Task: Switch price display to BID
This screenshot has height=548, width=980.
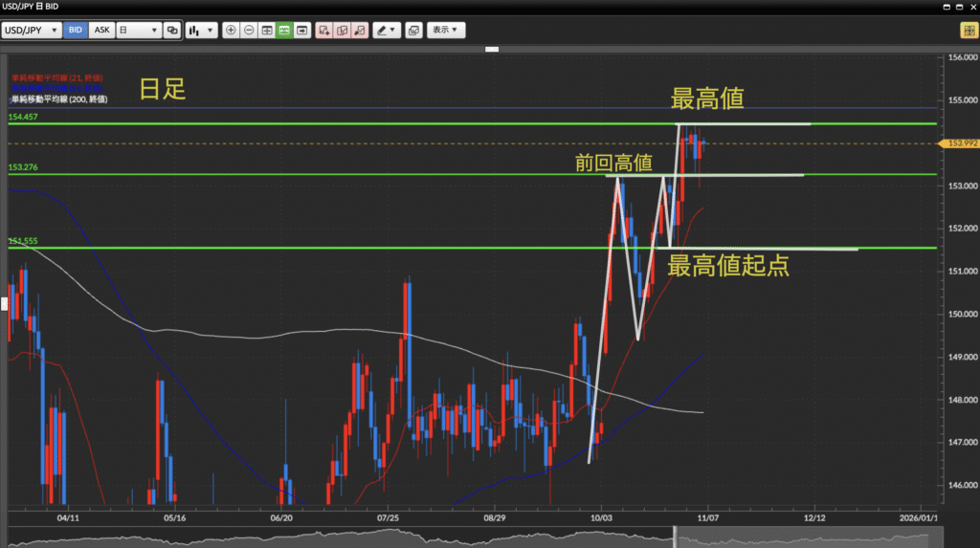Action: [76, 31]
